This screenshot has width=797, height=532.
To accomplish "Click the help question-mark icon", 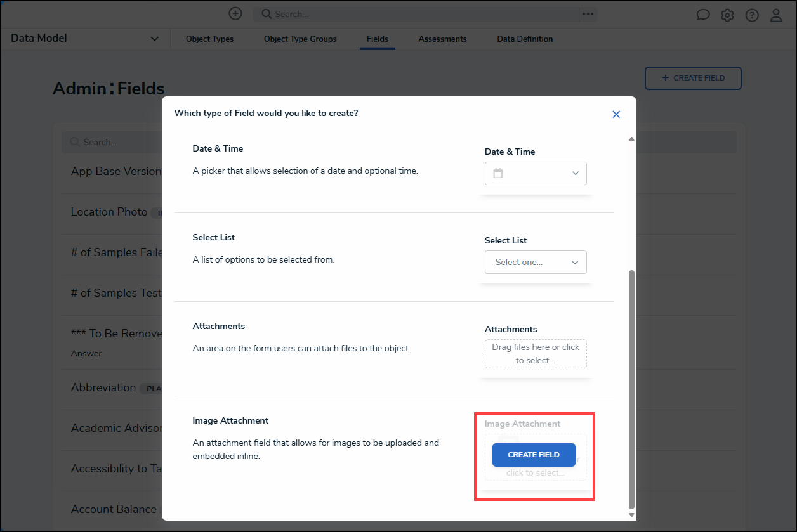I will click(x=752, y=15).
